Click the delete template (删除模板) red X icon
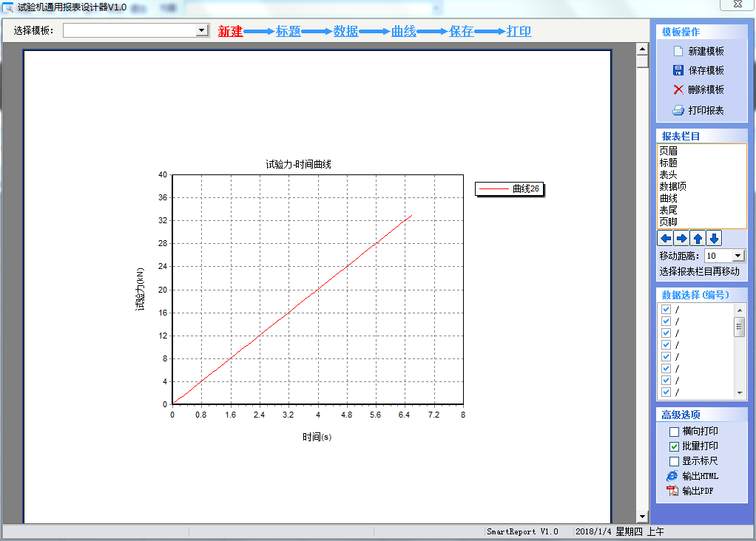This screenshot has width=756, height=541. 678,90
